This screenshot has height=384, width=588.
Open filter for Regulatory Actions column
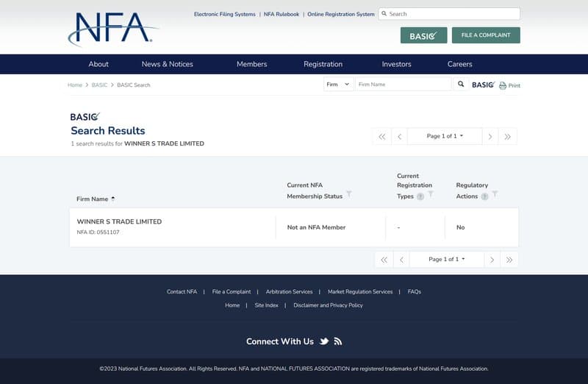(495, 194)
